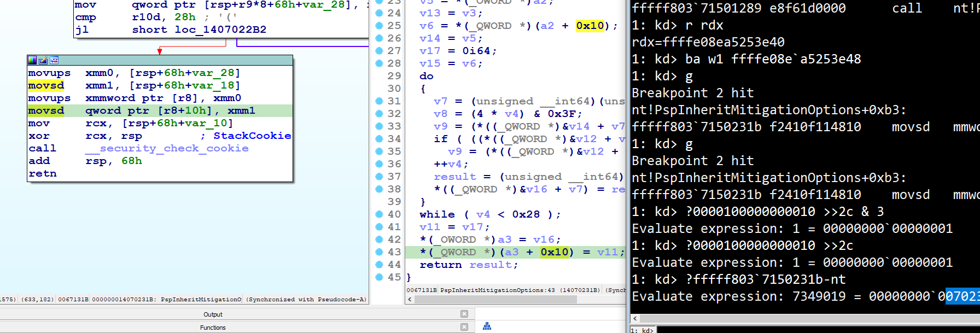This screenshot has width=980, height=333.
Task: Close the Functions panel
Action: coord(464,327)
